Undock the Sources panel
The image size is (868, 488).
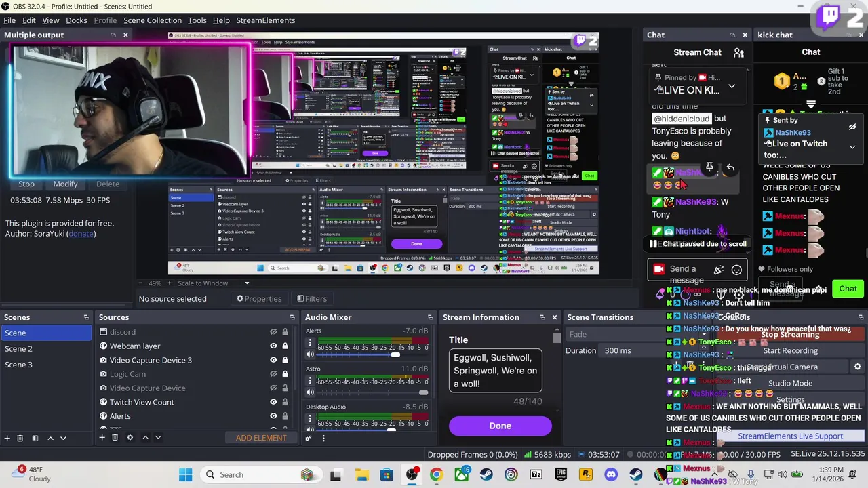(x=292, y=317)
